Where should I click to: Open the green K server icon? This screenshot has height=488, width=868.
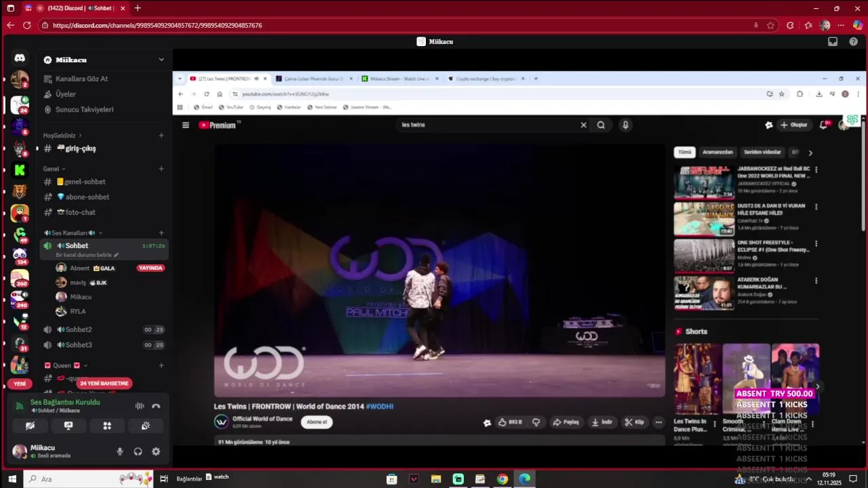pos(20,170)
